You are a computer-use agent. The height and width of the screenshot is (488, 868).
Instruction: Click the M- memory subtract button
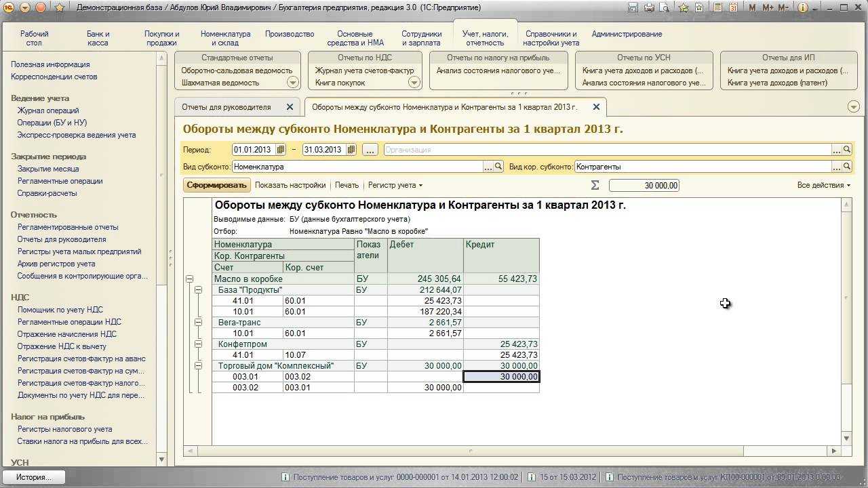783,7
